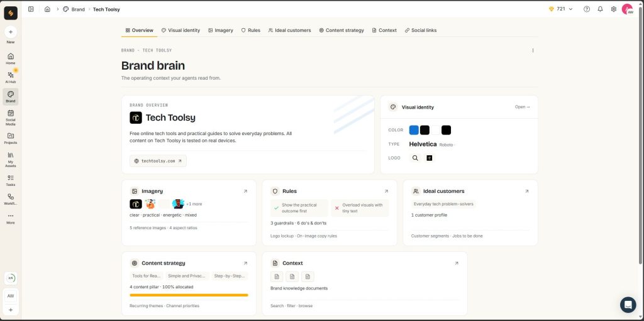Open the page three-dot options menu
This screenshot has width=644, height=321.
[x=533, y=50]
